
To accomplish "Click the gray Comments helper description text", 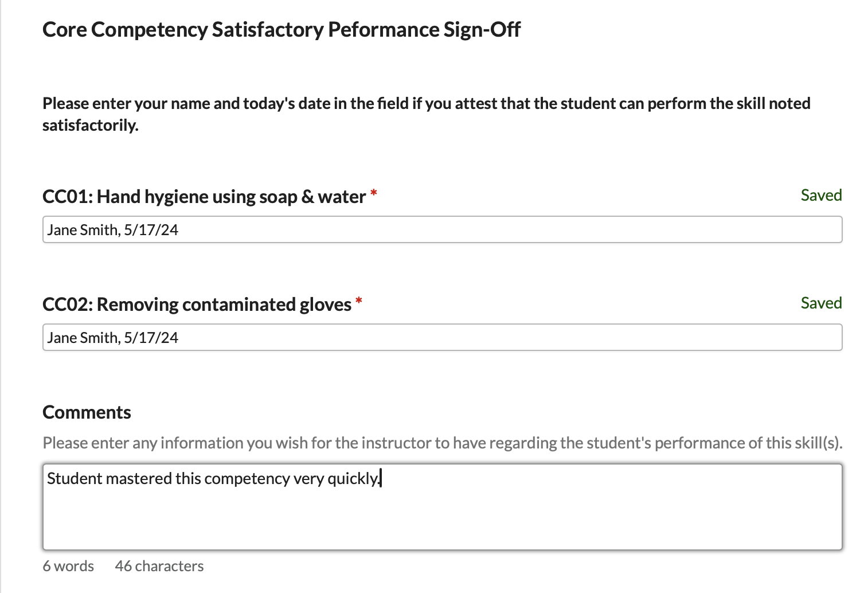I will pos(442,443).
